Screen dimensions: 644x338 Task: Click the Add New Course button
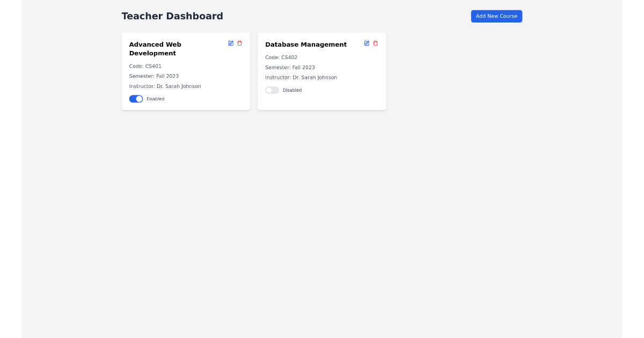(x=496, y=16)
